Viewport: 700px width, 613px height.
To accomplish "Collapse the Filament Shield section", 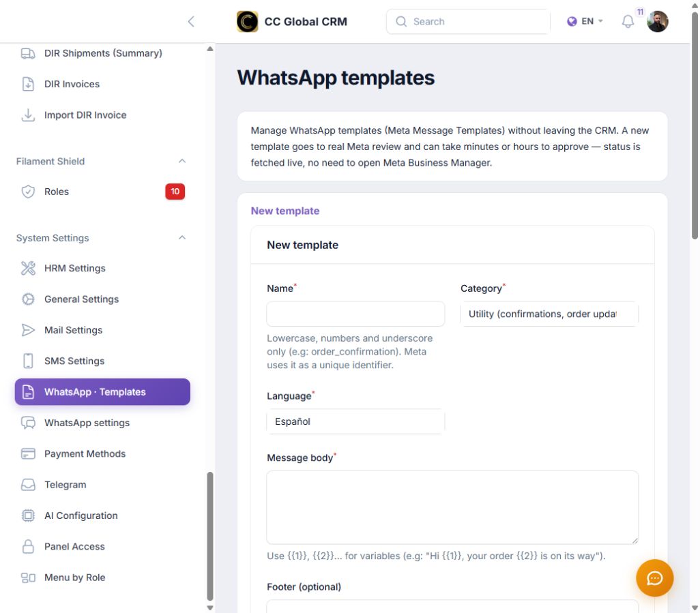I will 181,161.
